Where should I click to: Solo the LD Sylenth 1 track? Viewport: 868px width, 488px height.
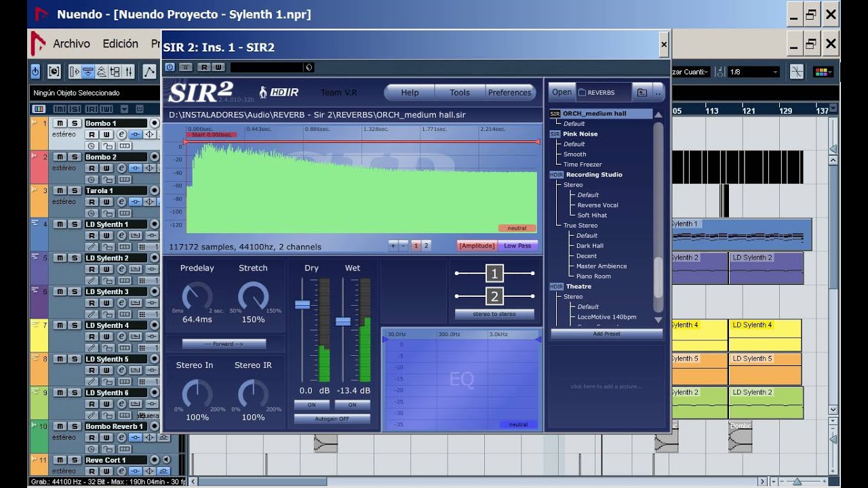pyautogui.click(x=74, y=224)
